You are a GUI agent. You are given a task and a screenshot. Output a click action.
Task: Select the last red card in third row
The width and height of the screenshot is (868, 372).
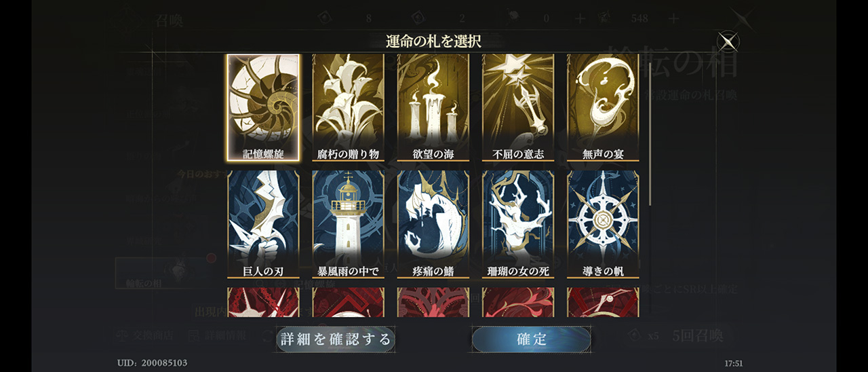603,302
